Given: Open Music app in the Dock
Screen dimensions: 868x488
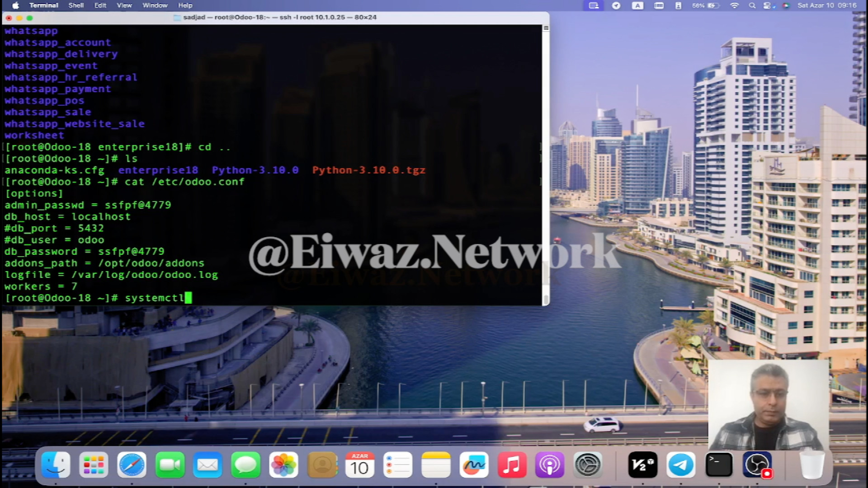Looking at the screenshot, I should (x=512, y=465).
